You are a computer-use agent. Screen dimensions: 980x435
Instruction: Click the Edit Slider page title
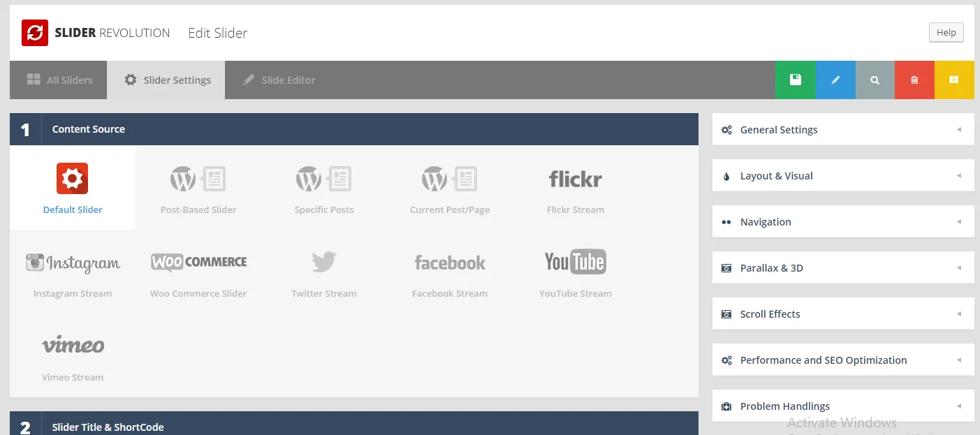point(218,33)
